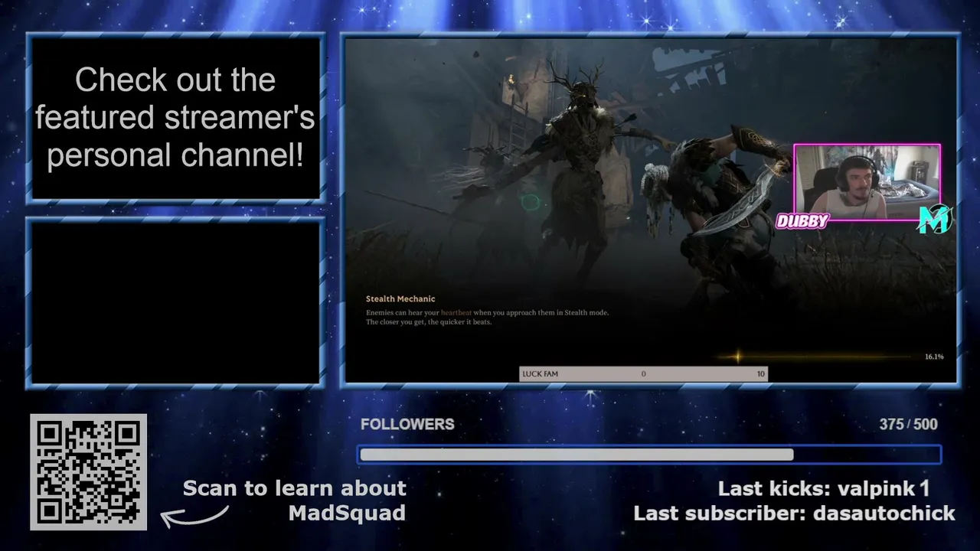Click the LUCK FAM goal bar

point(643,373)
